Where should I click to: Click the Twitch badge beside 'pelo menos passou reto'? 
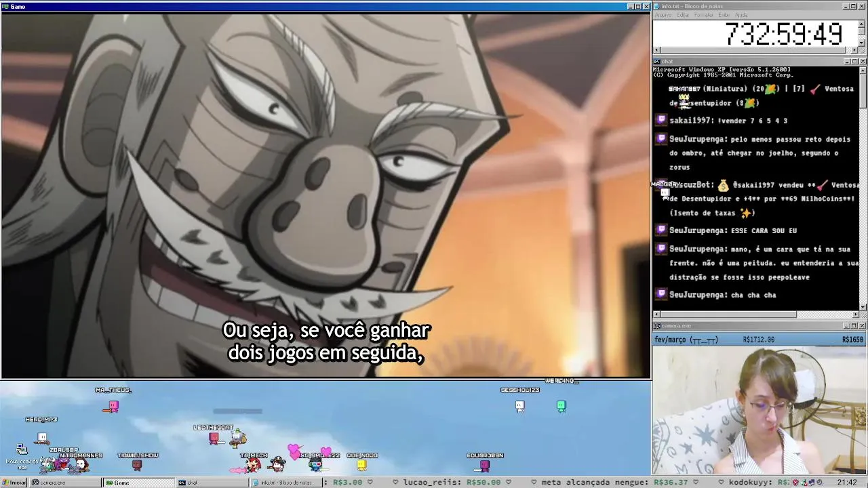(x=661, y=139)
